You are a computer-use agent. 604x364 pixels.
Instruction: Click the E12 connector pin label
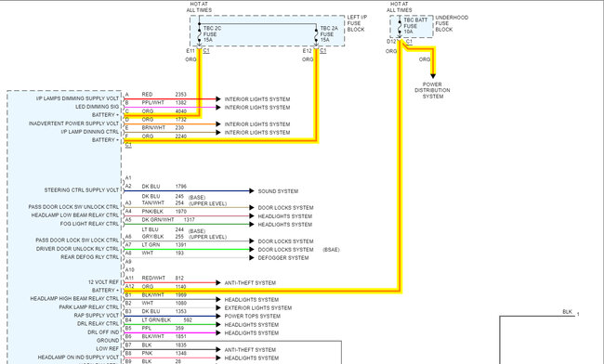(x=307, y=51)
